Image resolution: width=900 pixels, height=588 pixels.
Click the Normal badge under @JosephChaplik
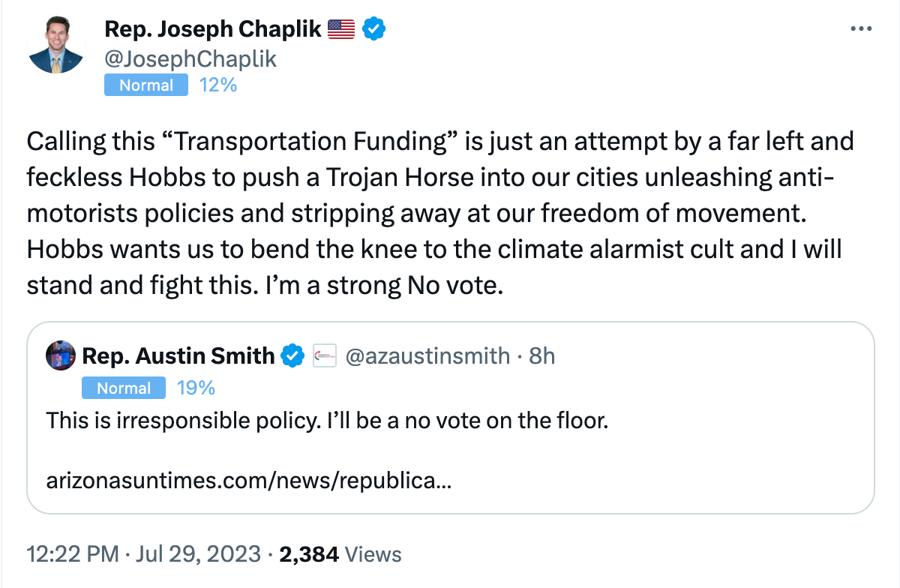pos(146,85)
